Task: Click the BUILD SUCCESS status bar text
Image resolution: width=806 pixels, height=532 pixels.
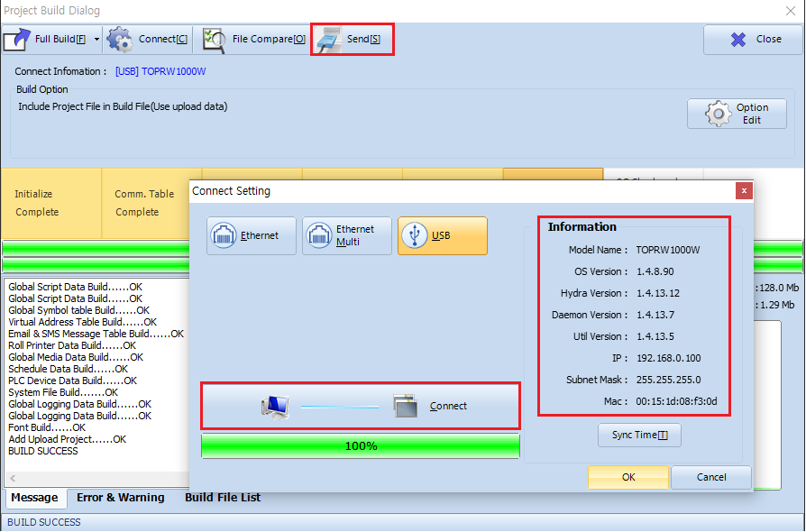Action: pyautogui.click(x=44, y=522)
